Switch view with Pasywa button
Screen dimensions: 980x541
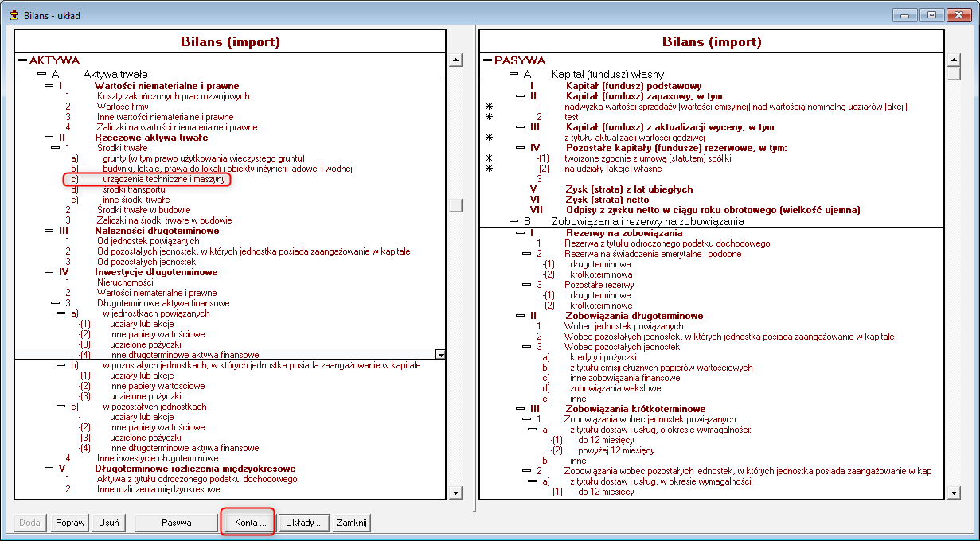click(176, 523)
